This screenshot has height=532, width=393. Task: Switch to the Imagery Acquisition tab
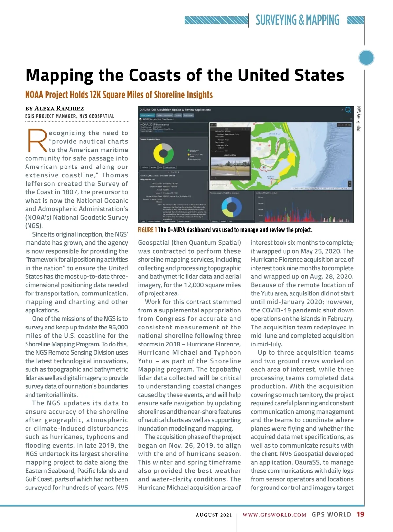coord(164,115)
